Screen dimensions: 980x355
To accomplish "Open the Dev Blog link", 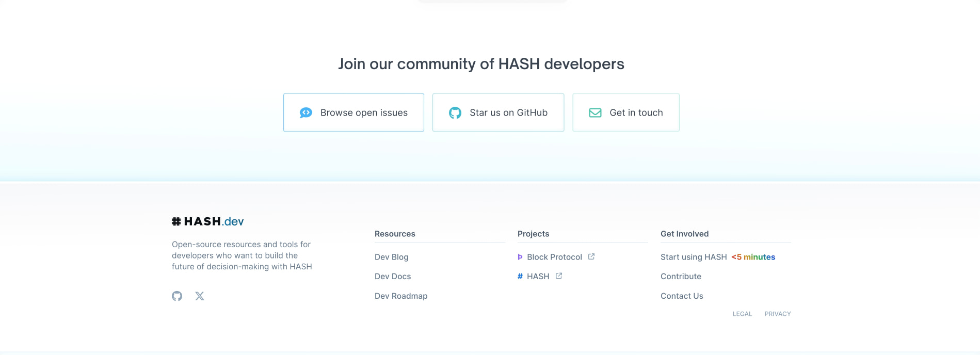I will click(x=392, y=257).
